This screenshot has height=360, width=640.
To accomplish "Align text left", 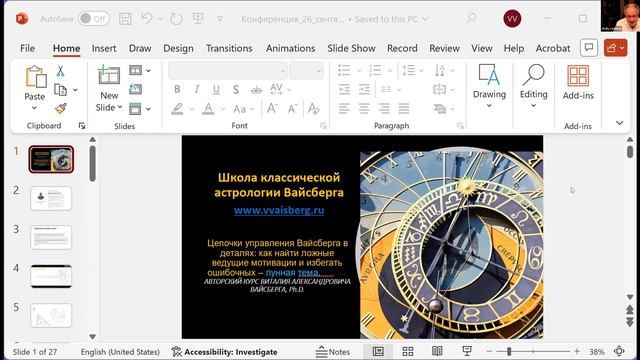I will pyautogui.click(x=344, y=109).
